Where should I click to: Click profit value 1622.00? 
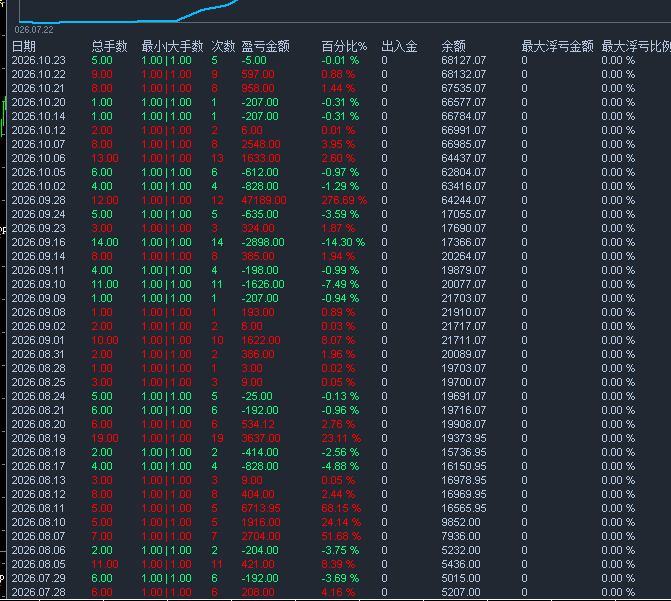[261, 340]
